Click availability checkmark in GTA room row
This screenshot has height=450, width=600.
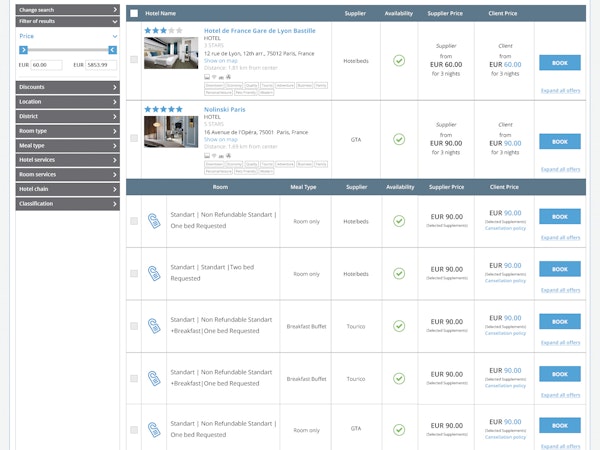click(x=399, y=430)
